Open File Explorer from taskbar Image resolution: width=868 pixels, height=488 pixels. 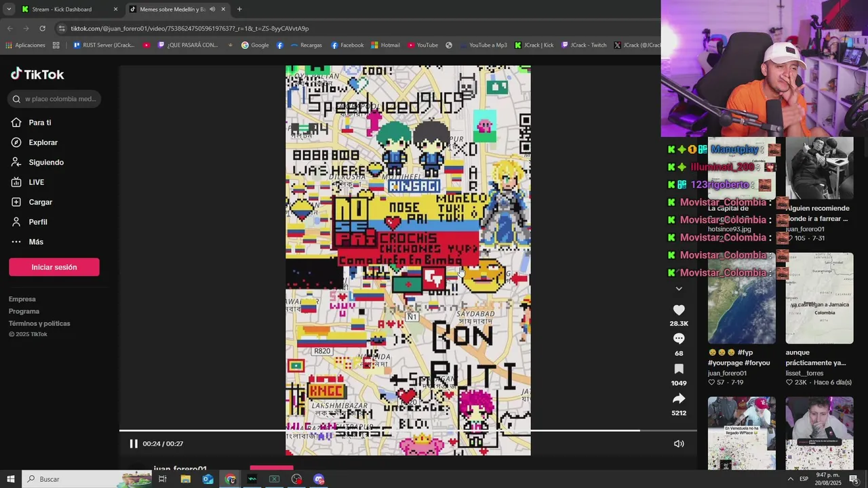(185, 479)
